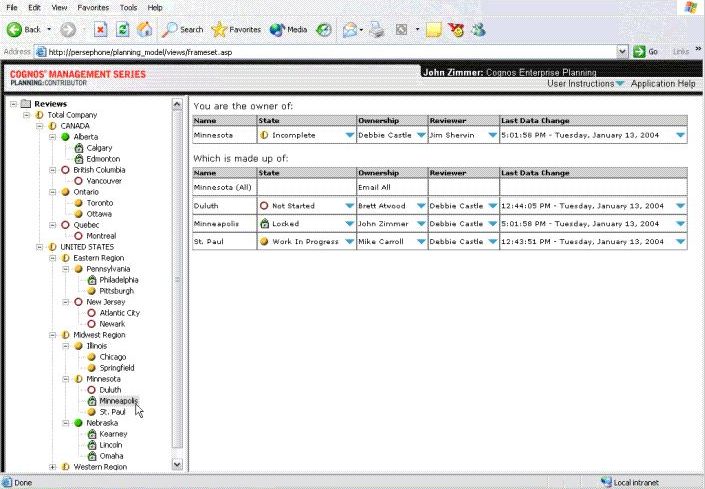The height and width of the screenshot is (489, 705).
Task: Collapse the Nebraska tree node
Action: 66,423
